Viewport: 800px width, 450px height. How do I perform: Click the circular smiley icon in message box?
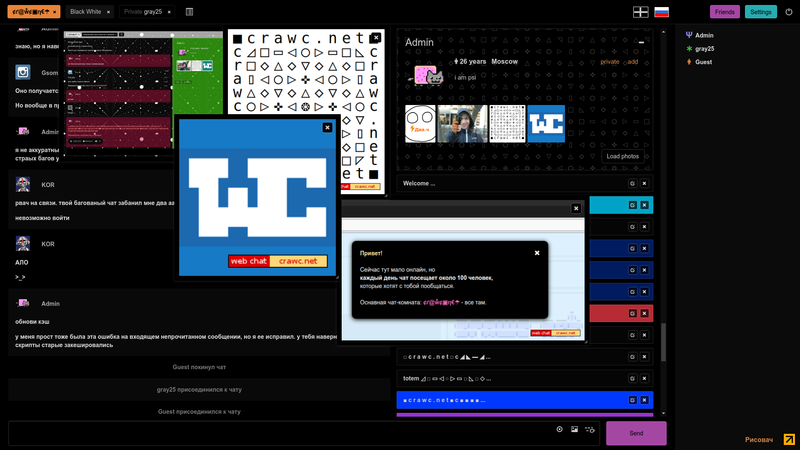pyautogui.click(x=560, y=430)
